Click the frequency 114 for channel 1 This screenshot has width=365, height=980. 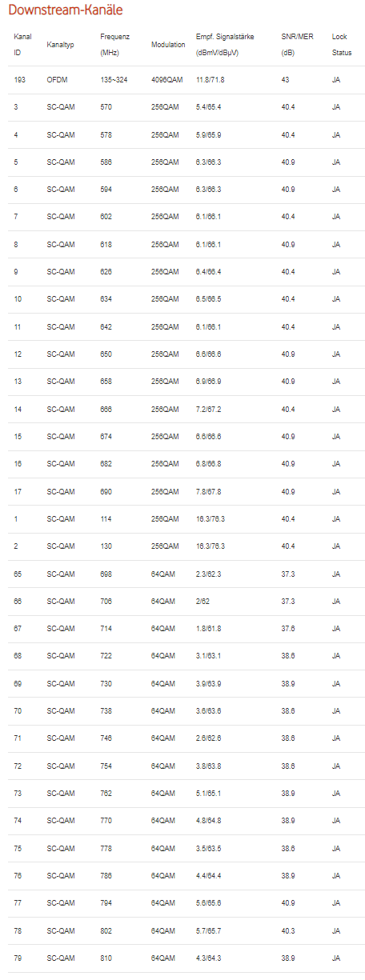(x=106, y=518)
